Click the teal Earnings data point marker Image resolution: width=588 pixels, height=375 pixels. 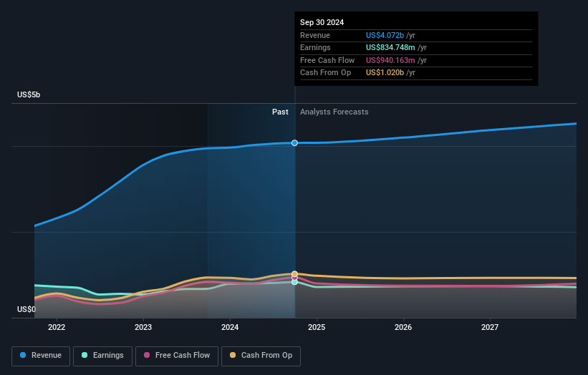click(x=295, y=282)
